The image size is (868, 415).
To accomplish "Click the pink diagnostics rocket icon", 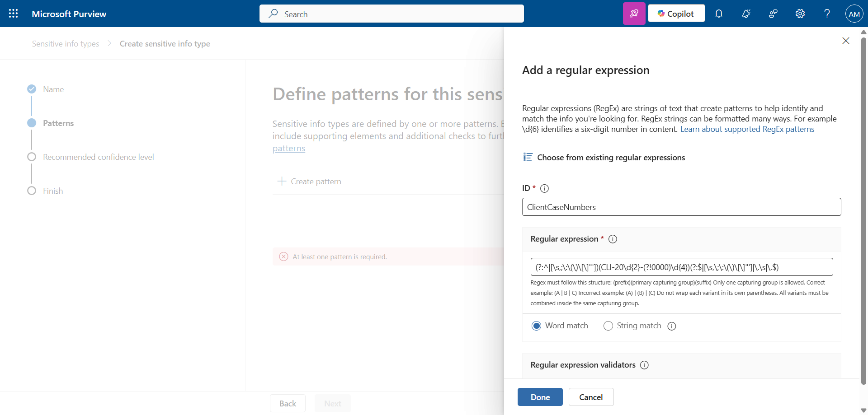I will click(x=634, y=14).
